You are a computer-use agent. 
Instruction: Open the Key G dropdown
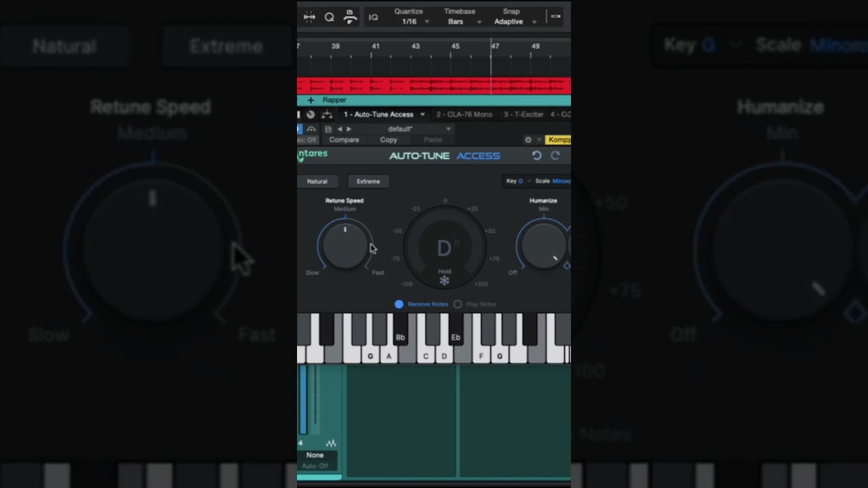(x=518, y=181)
